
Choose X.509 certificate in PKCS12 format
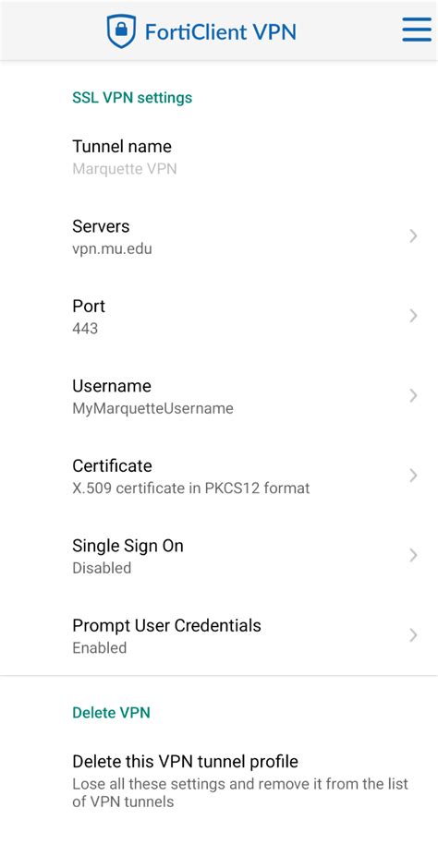(x=191, y=488)
